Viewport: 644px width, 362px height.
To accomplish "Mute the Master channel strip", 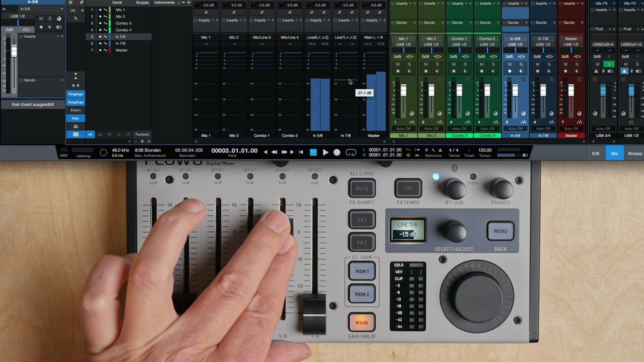I will pos(566,64).
